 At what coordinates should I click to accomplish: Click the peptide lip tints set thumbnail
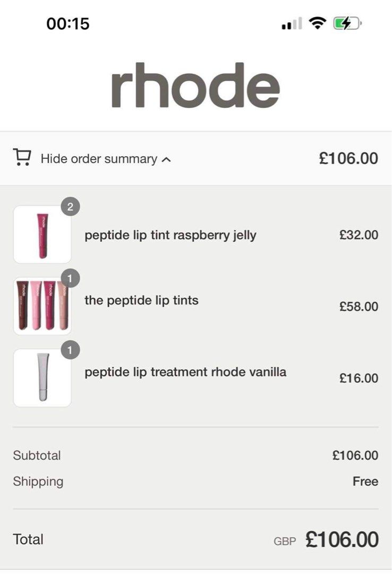[42, 306]
